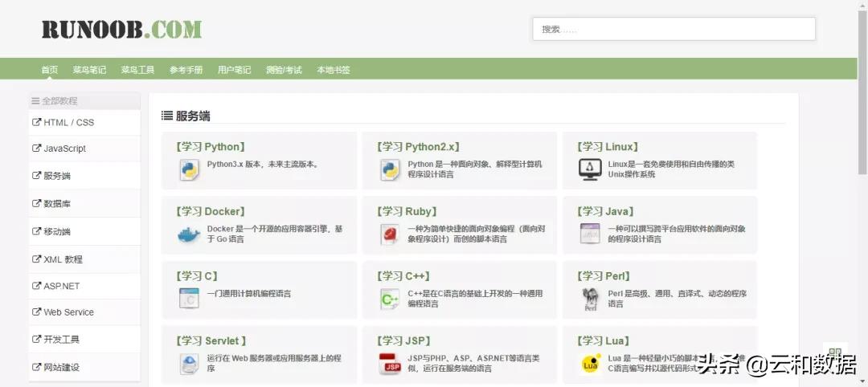Click the yellow Lua icon

coord(590,364)
